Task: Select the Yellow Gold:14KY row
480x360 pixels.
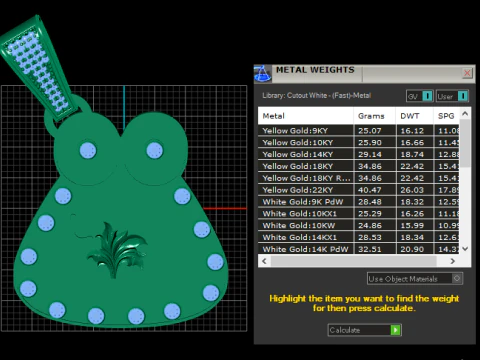Action: pos(359,154)
